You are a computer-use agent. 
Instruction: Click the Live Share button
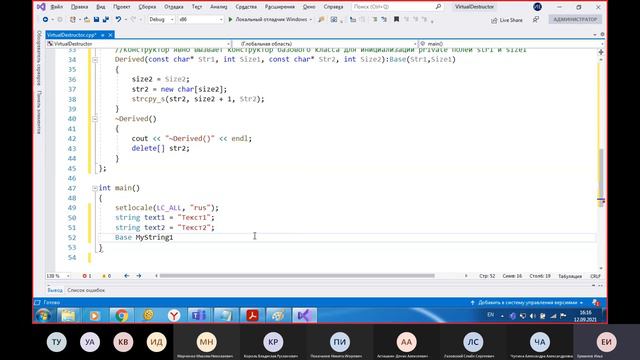(507, 20)
